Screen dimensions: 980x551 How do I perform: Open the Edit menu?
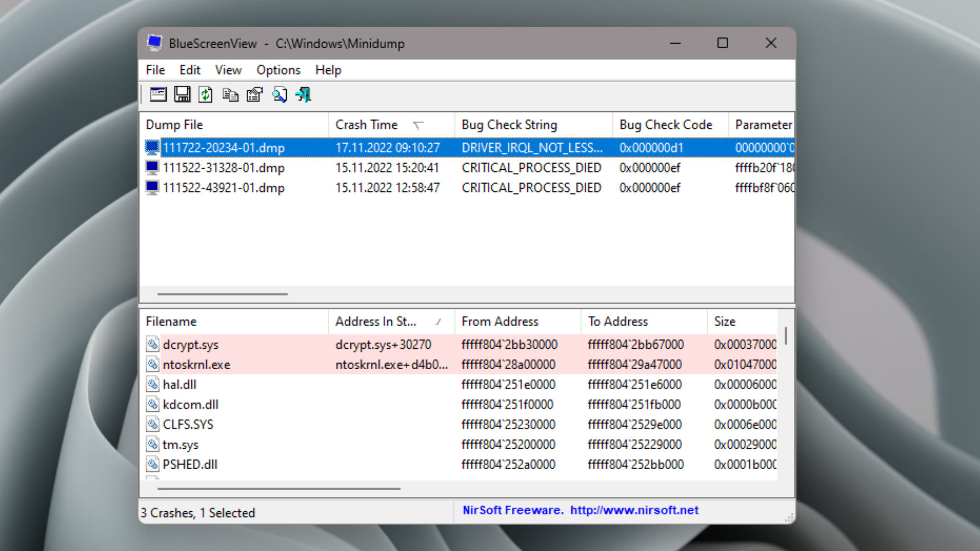pyautogui.click(x=189, y=70)
